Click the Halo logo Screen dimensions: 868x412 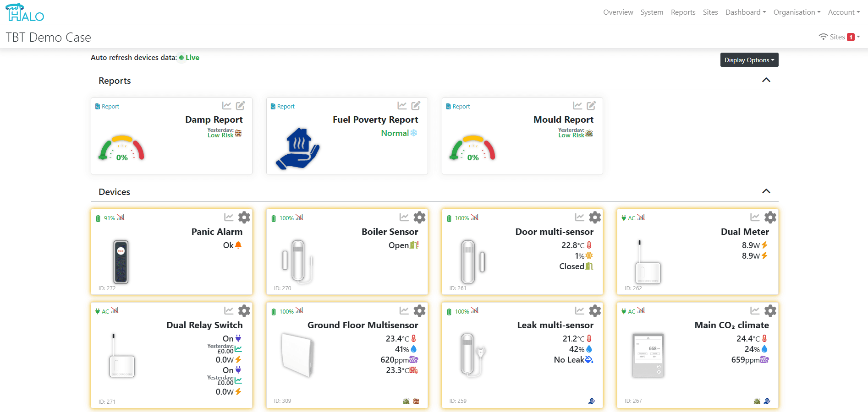(24, 12)
